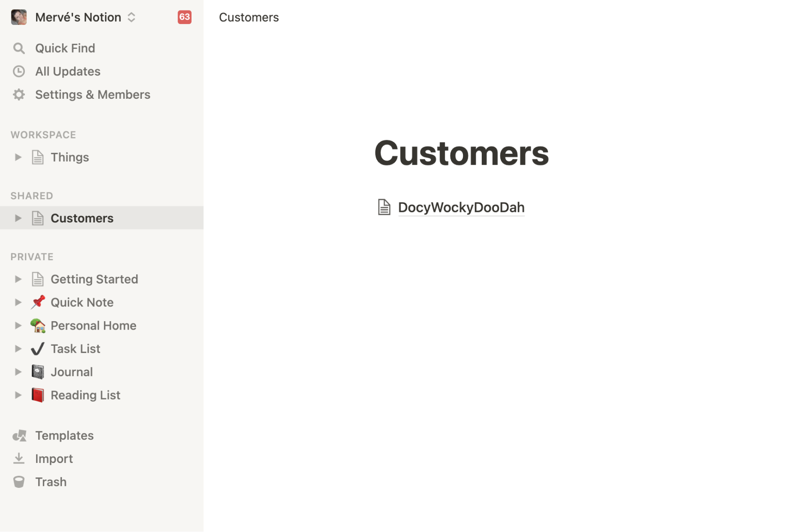Click the Customers breadcrumb in top bar

pos(249,17)
